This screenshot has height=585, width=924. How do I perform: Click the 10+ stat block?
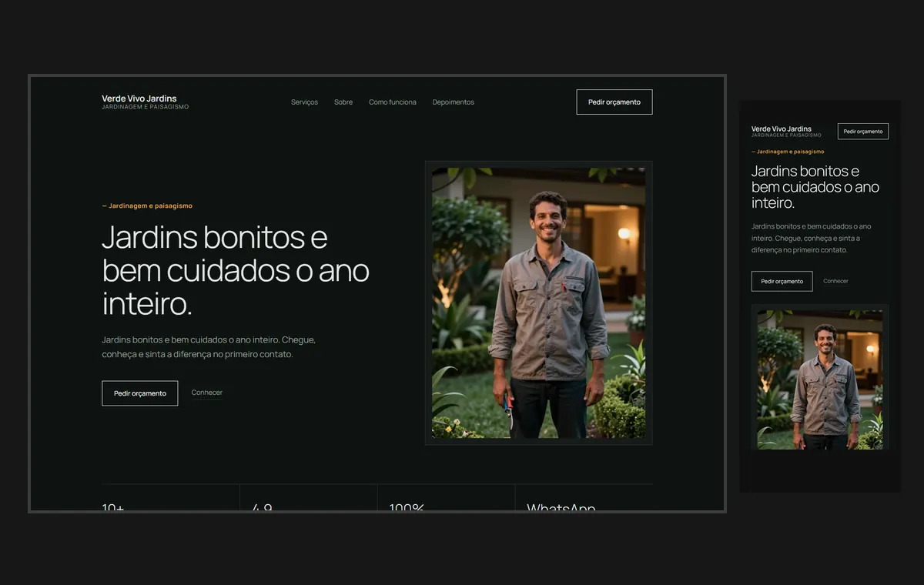[x=171, y=498]
